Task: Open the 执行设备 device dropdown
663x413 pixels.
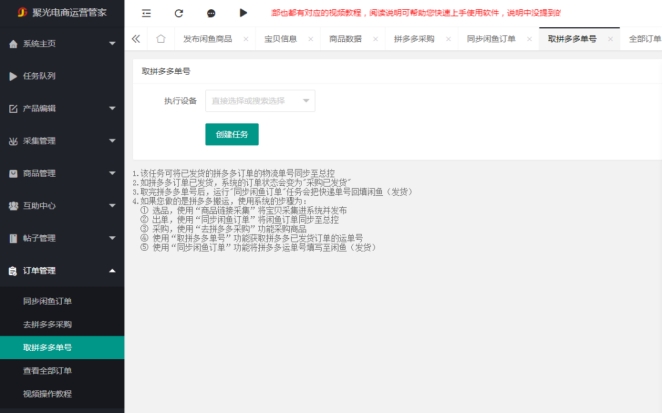Action: (x=260, y=101)
